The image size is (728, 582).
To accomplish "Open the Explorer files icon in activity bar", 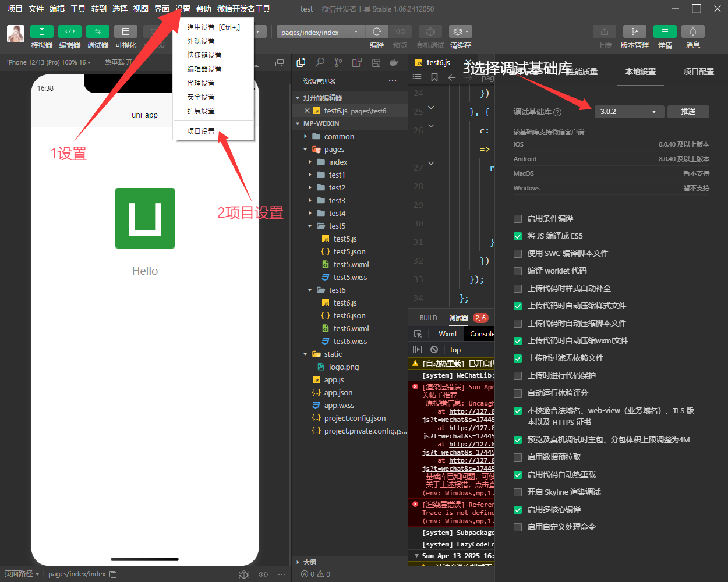I will 301,63.
